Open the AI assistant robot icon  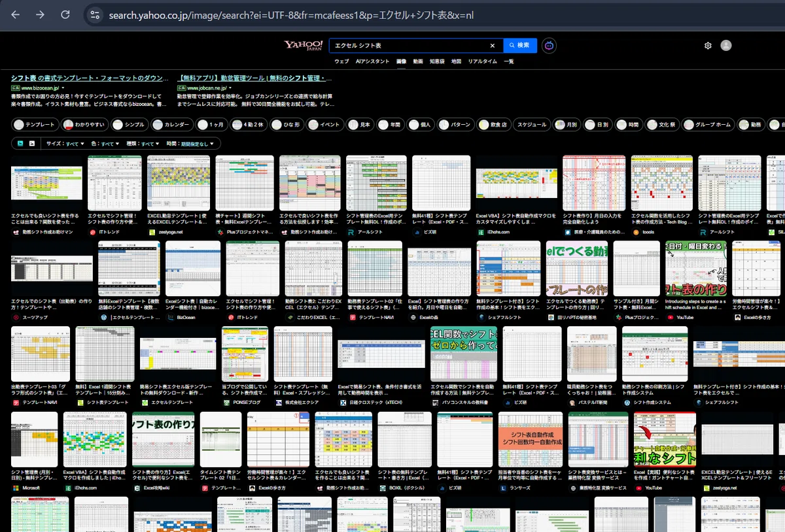coord(549,46)
